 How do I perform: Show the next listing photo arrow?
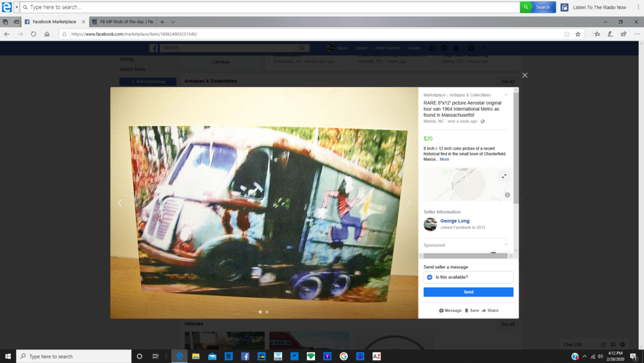(x=408, y=202)
